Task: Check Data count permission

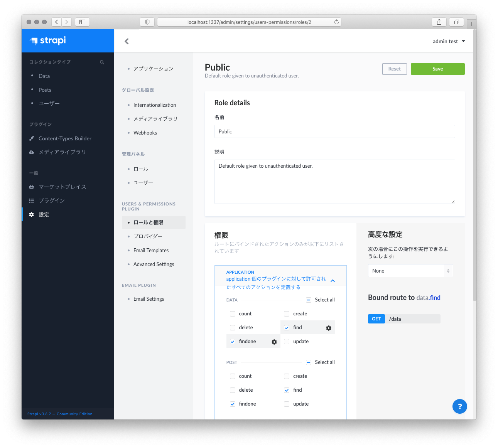Action: (233, 314)
